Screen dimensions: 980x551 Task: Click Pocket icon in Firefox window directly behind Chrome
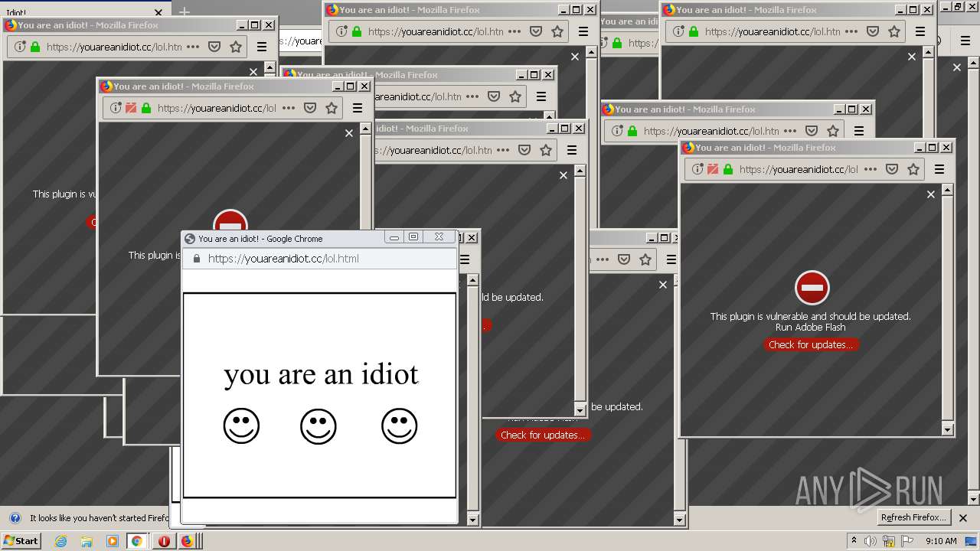tap(310, 108)
